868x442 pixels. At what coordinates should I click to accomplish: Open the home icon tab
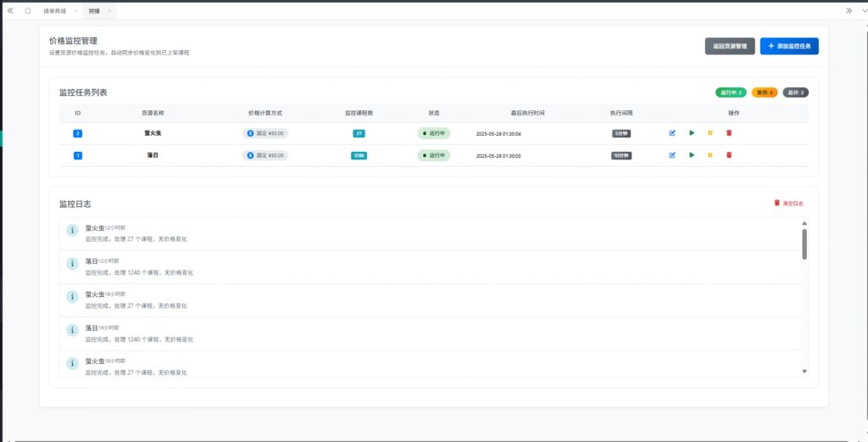(28, 10)
